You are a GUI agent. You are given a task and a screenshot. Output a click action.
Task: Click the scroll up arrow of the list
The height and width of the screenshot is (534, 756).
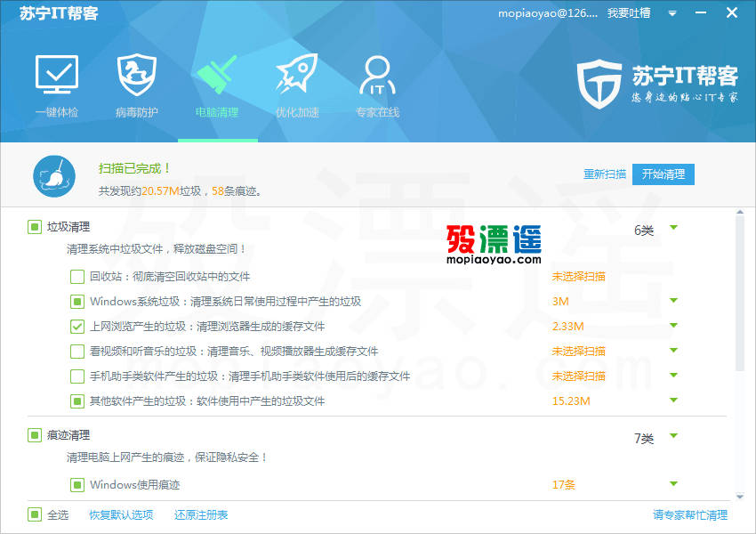740,212
